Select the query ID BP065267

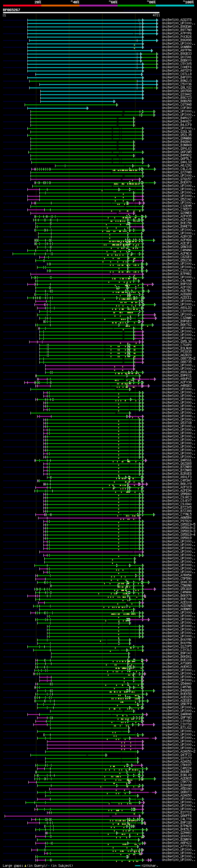(x=11, y=10)
